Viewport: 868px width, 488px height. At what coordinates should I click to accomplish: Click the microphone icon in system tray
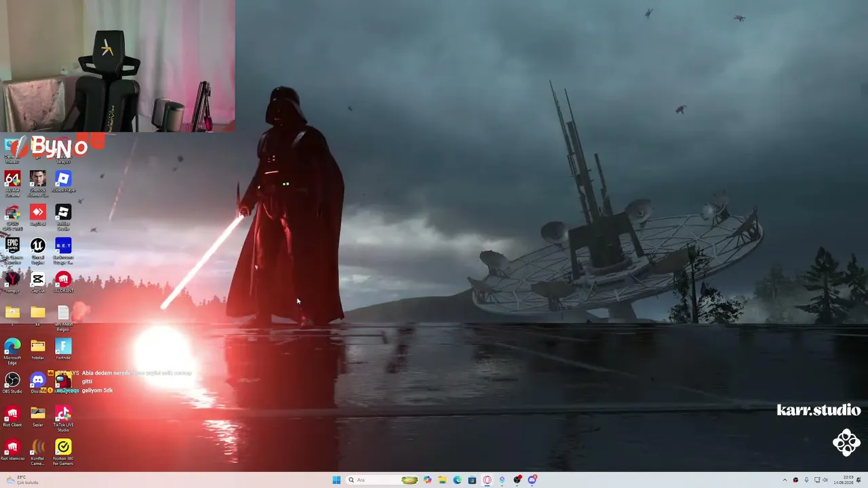tap(806, 480)
